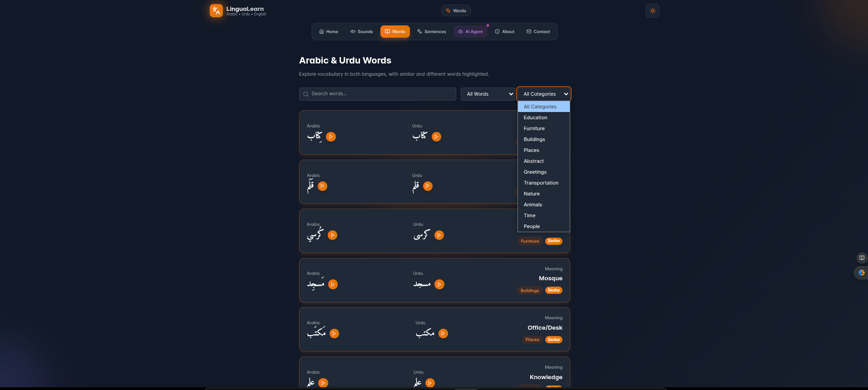This screenshot has height=390, width=868.
Task: Play Arabic audio in Furniture word card
Action: (332, 235)
